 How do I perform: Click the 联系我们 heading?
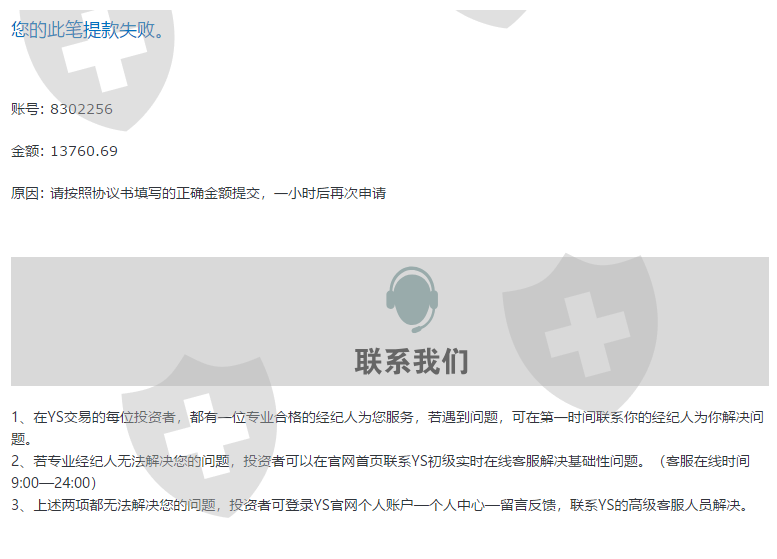(x=411, y=361)
